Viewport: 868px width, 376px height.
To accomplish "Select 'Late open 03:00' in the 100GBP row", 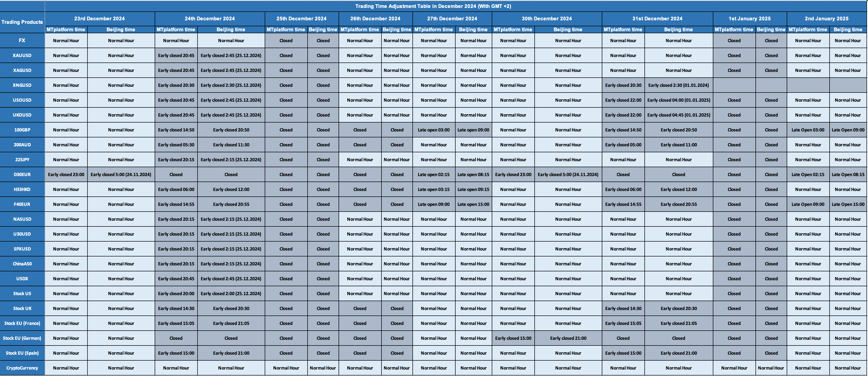I will (434, 130).
